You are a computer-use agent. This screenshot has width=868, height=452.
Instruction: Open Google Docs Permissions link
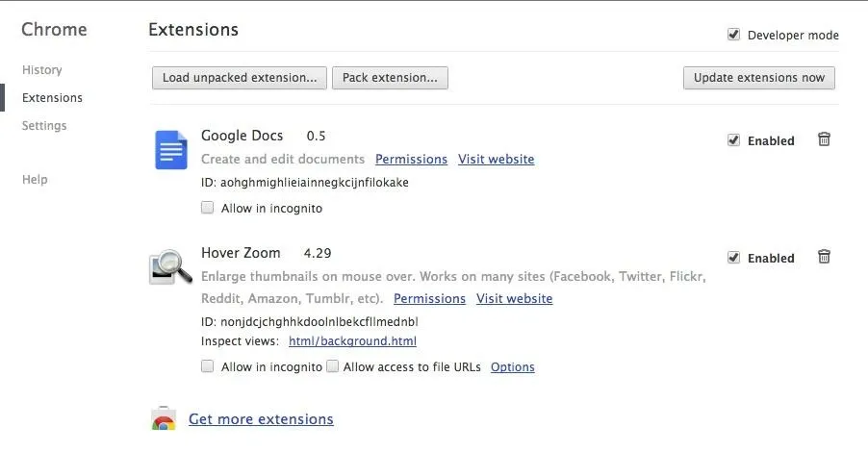[x=411, y=160]
